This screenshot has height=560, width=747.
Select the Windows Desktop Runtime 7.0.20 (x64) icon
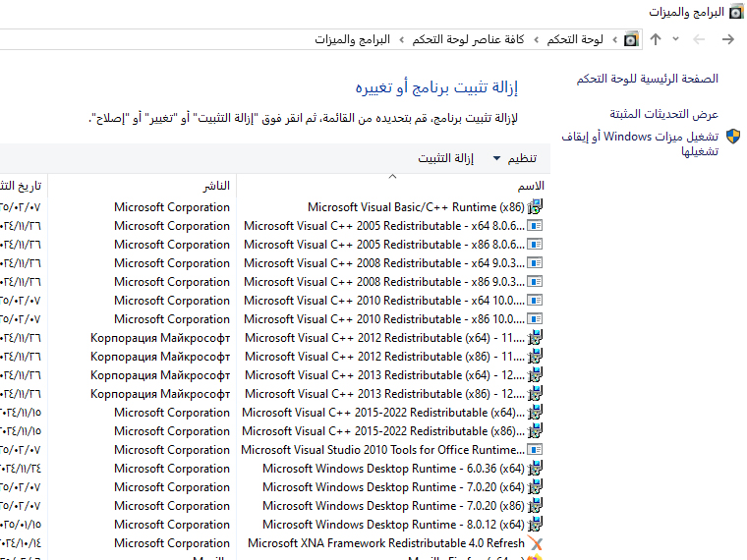click(x=535, y=487)
